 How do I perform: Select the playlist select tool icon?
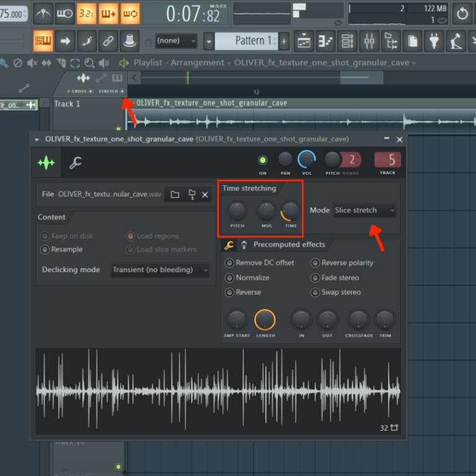[75, 63]
